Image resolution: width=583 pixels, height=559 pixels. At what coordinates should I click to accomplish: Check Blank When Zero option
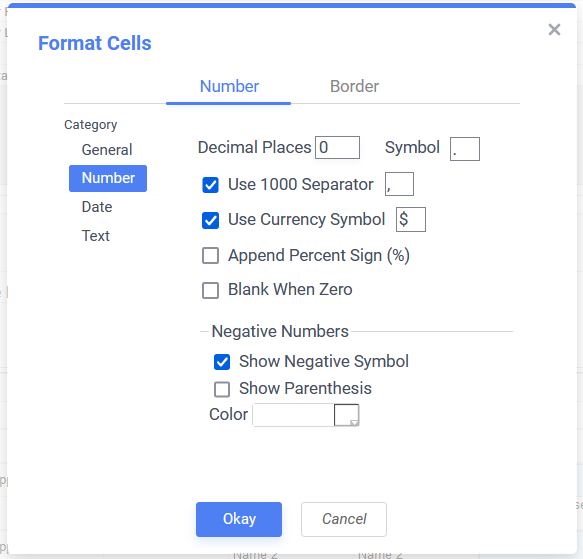(x=210, y=290)
